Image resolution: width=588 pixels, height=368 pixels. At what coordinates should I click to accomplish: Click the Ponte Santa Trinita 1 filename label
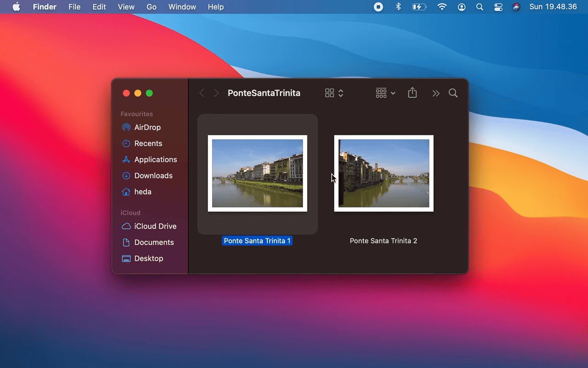coord(257,241)
